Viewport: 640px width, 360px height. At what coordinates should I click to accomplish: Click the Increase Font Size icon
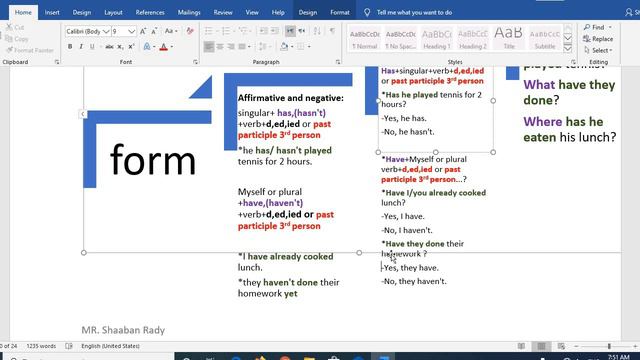[143, 31]
